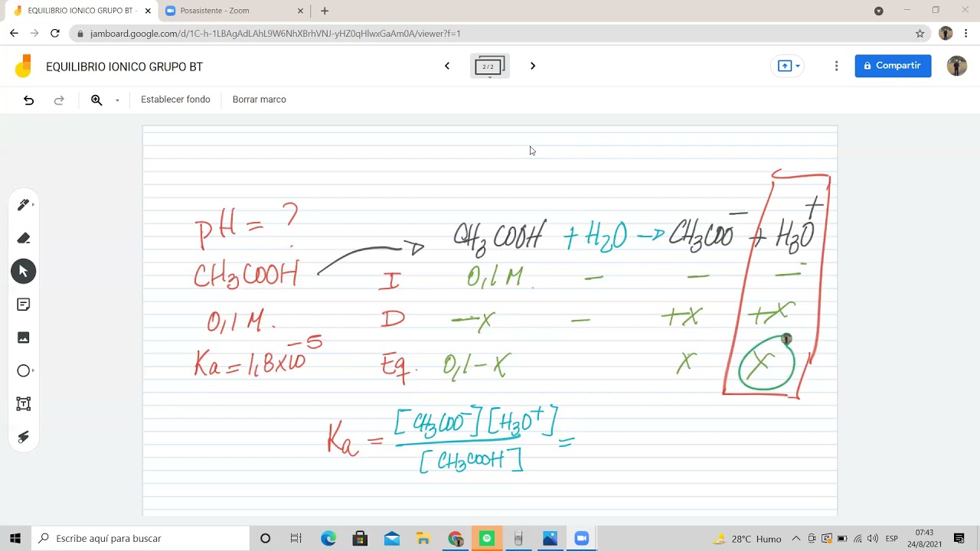Go to the next frame
The width and height of the screenshot is (980, 551).
(533, 66)
